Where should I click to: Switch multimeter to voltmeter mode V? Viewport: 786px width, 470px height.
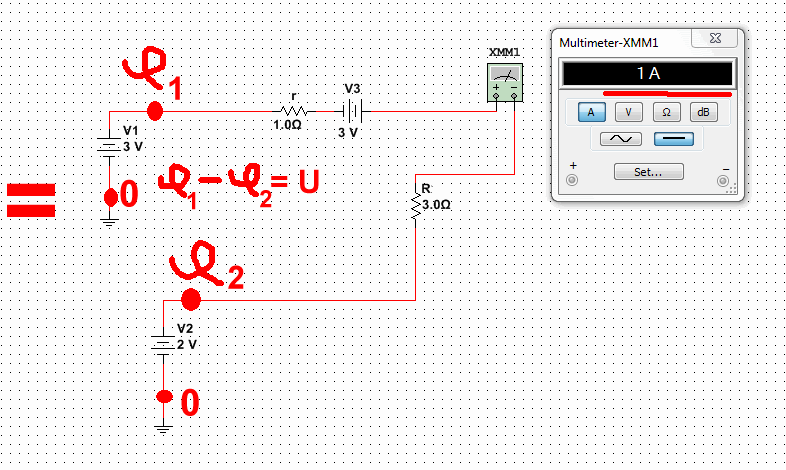629,112
